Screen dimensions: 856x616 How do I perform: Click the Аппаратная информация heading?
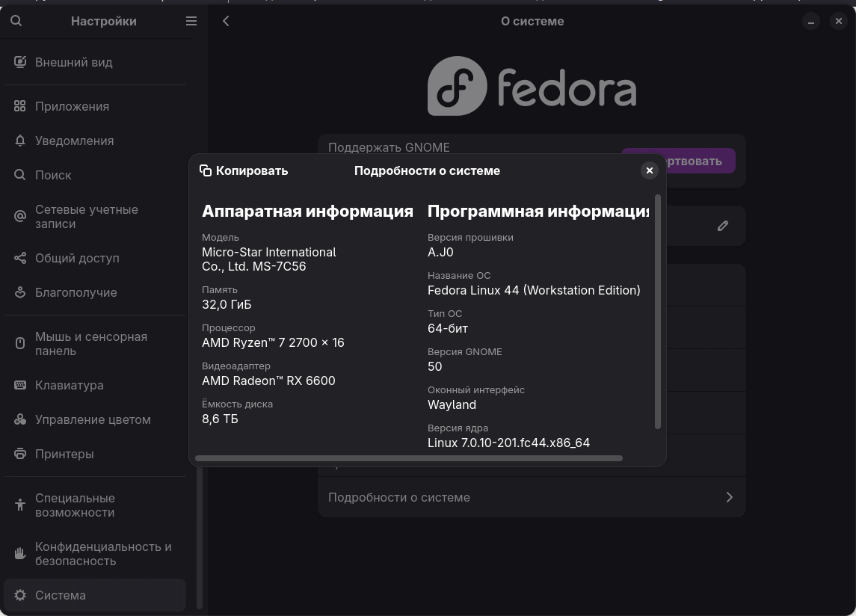pos(307,212)
